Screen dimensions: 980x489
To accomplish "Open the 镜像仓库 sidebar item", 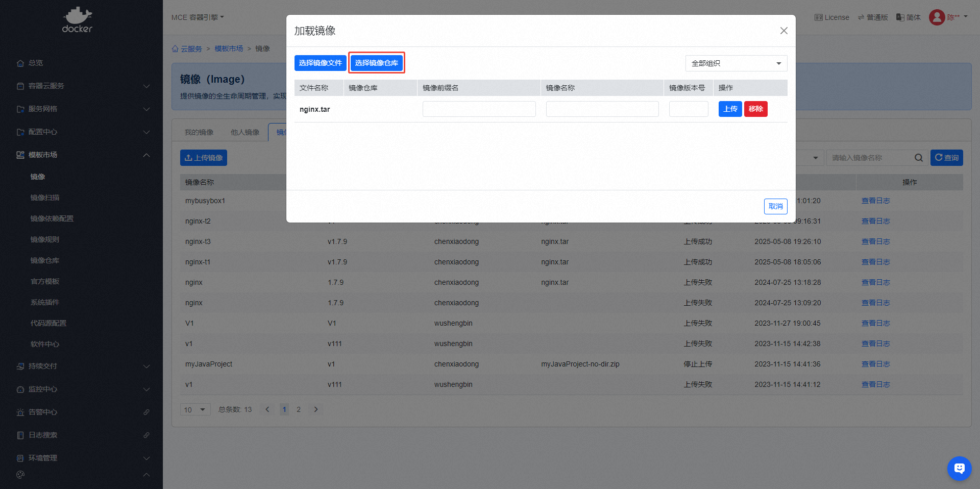I will tap(45, 260).
